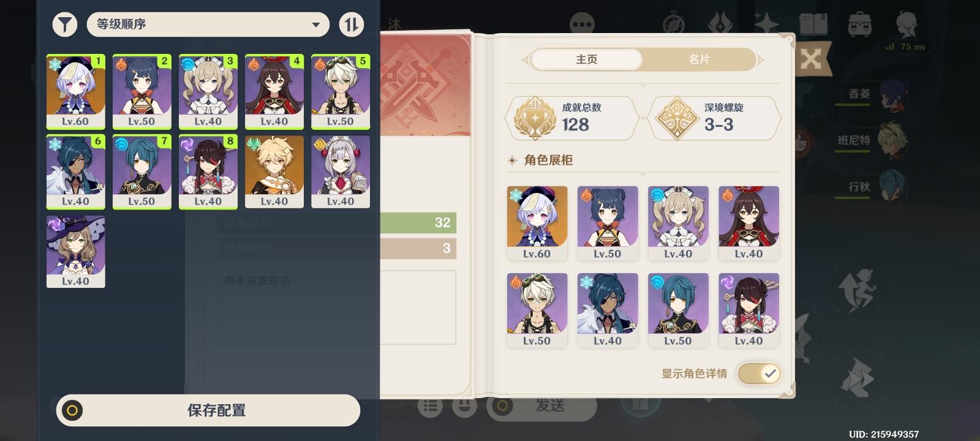This screenshot has height=441, width=980.
Task: Select unnumbered blonde Traveler Lv.40 card
Action: coord(274,171)
